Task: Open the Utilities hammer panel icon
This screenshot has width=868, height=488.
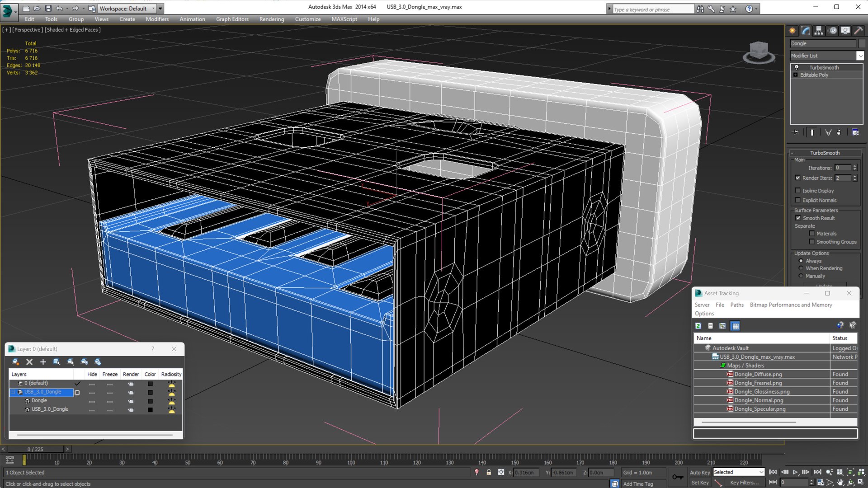Action: (858, 31)
